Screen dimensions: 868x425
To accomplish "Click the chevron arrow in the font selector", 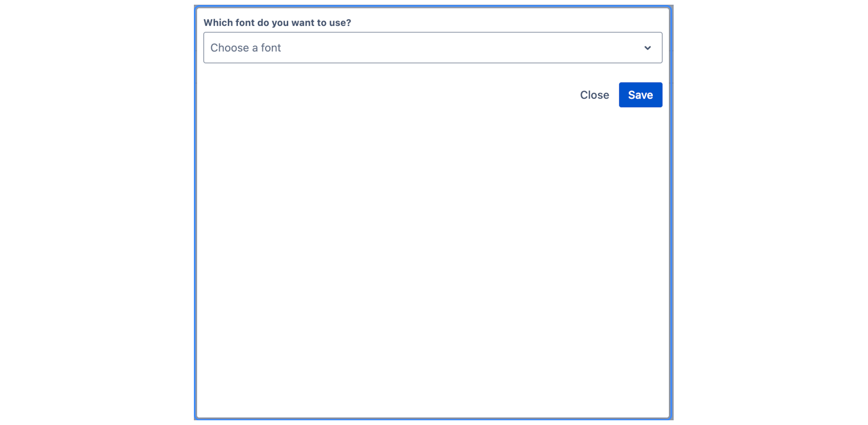I will pyautogui.click(x=647, y=48).
